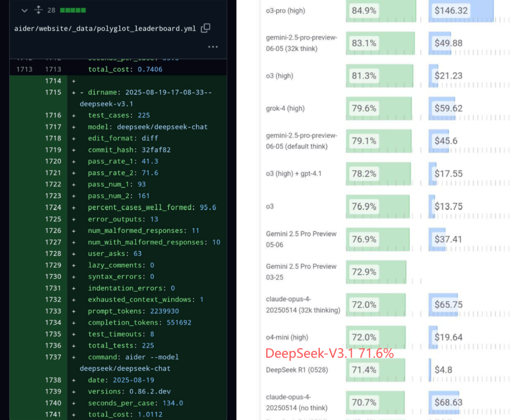Click the red DeepSeek-V3.1 71.6% annotation
The image size is (511, 420).
329,353
